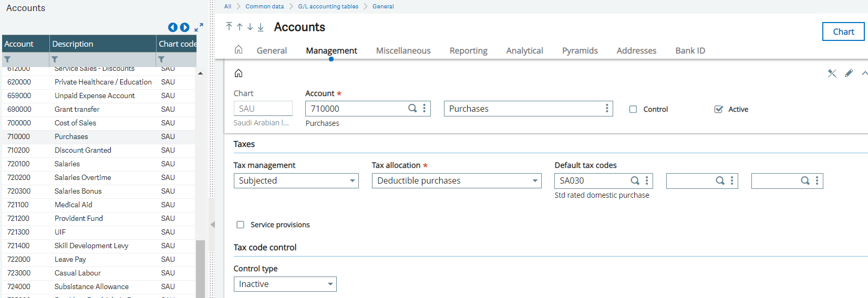This screenshot has height=298, width=868.
Task: Jump to first record arrow
Action: click(x=229, y=27)
